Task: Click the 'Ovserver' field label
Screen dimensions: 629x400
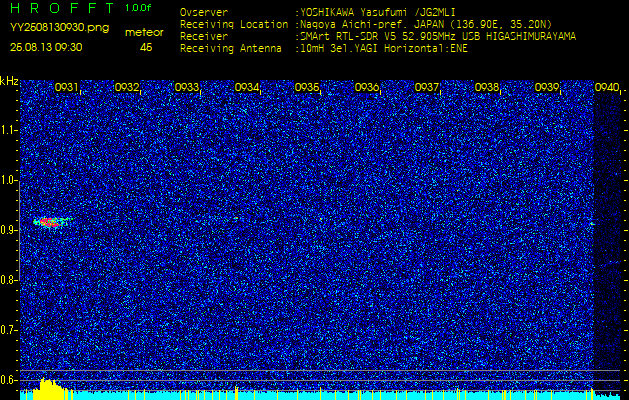Action: (x=204, y=12)
